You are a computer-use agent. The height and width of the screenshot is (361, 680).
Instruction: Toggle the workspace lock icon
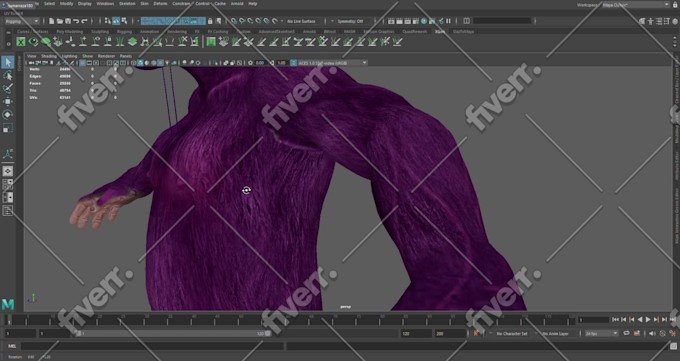coord(675,4)
